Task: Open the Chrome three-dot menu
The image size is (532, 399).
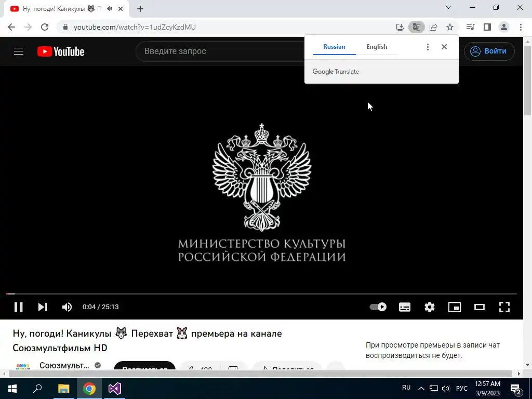Action: coord(521,27)
